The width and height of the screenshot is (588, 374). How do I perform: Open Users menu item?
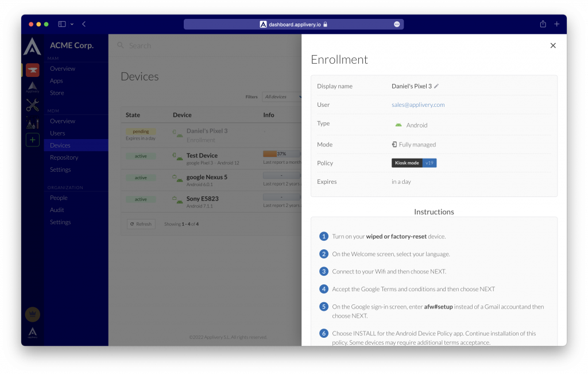point(57,133)
